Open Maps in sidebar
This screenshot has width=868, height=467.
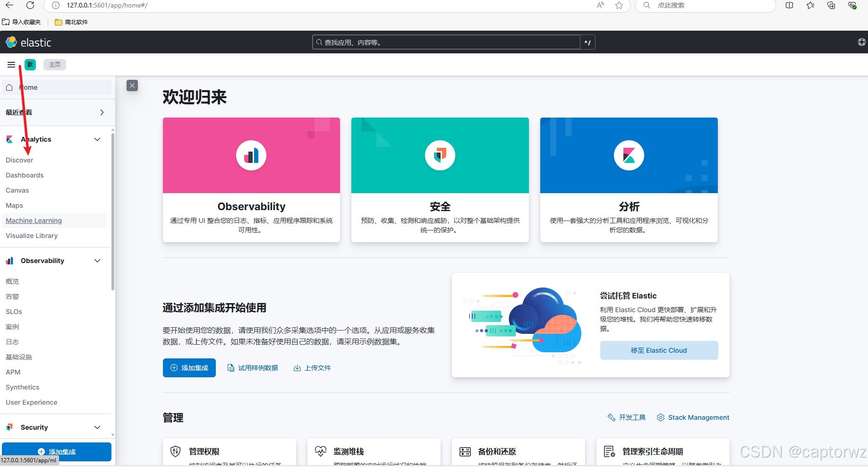click(x=14, y=205)
